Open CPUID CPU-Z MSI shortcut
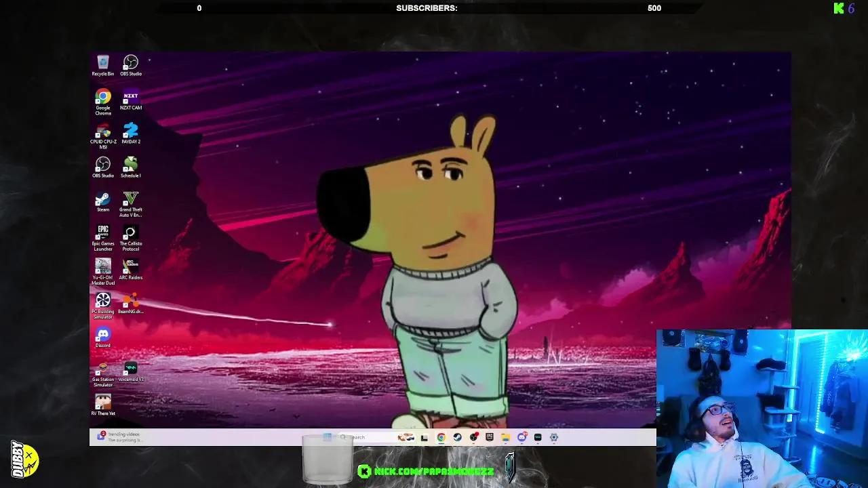Screen dimensions: 868x488 [103, 136]
